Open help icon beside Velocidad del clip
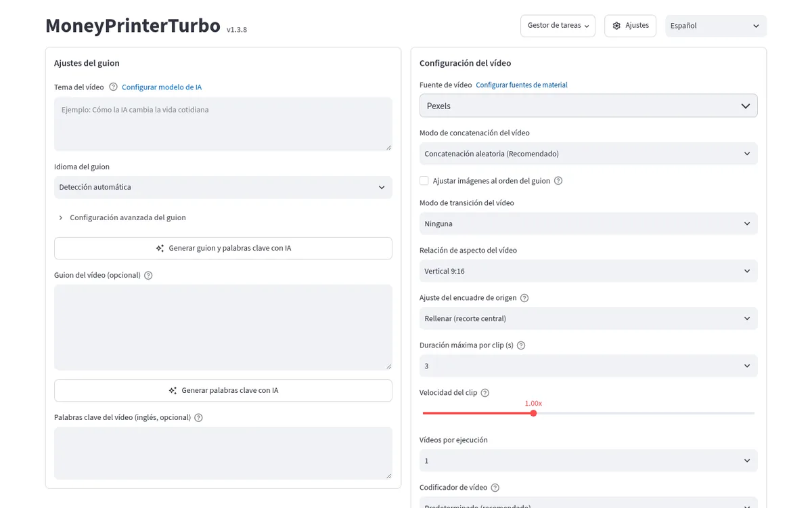Screen dimensions: 812x508 point(484,393)
